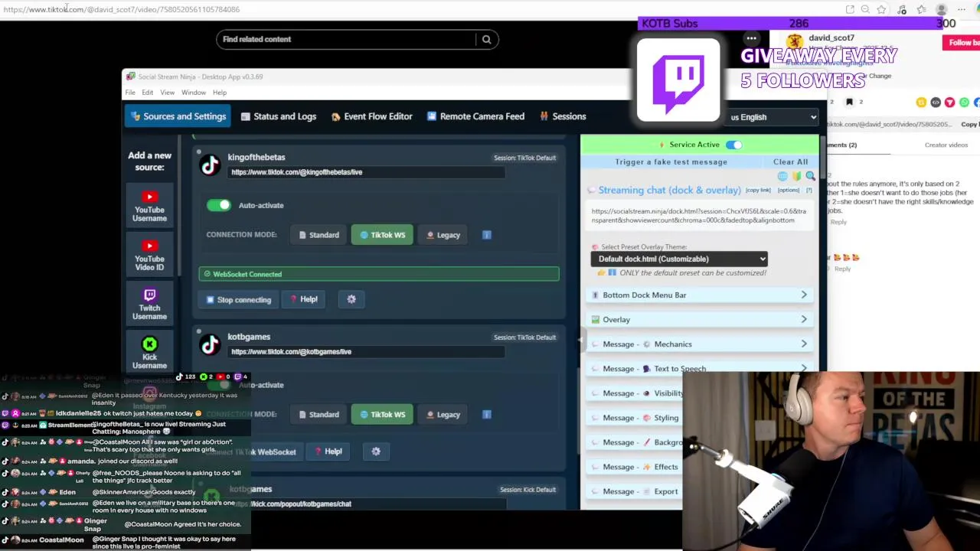980x551 pixels.
Task: Toggle the Service Active switch
Action: 733,145
